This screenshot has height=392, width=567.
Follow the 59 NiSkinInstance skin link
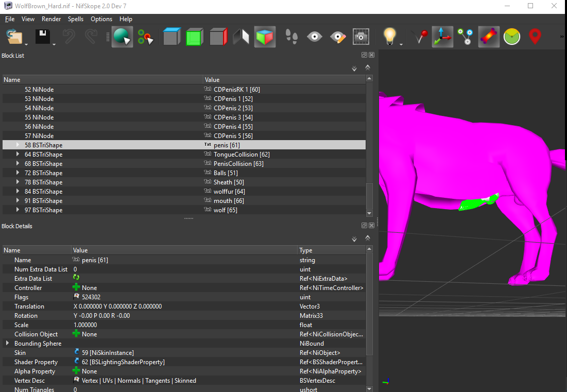[x=108, y=352]
